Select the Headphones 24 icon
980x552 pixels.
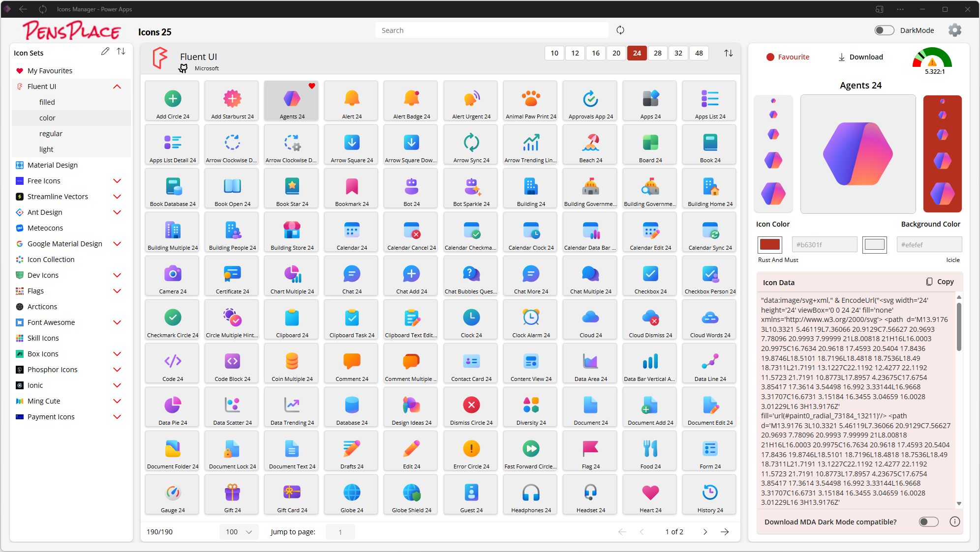coord(531,494)
